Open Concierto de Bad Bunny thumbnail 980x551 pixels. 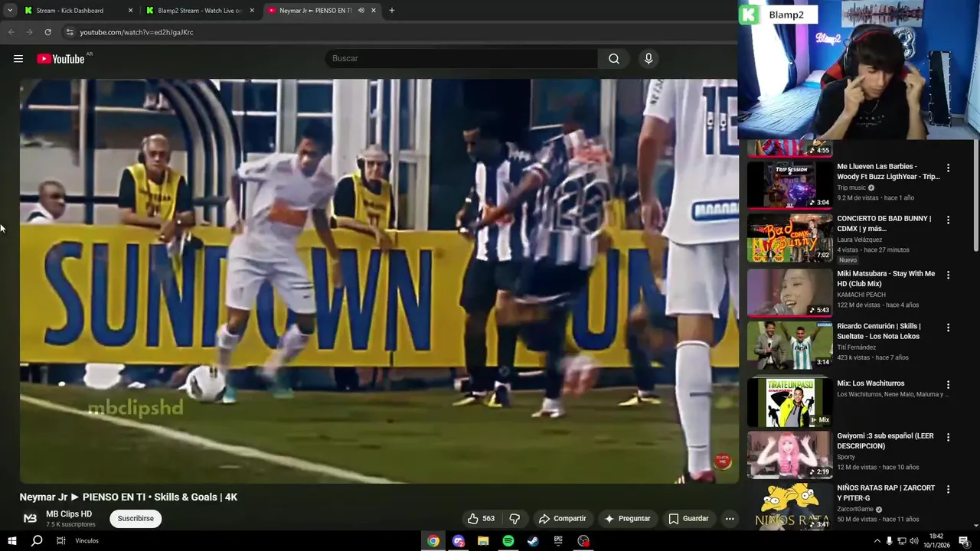click(x=789, y=237)
